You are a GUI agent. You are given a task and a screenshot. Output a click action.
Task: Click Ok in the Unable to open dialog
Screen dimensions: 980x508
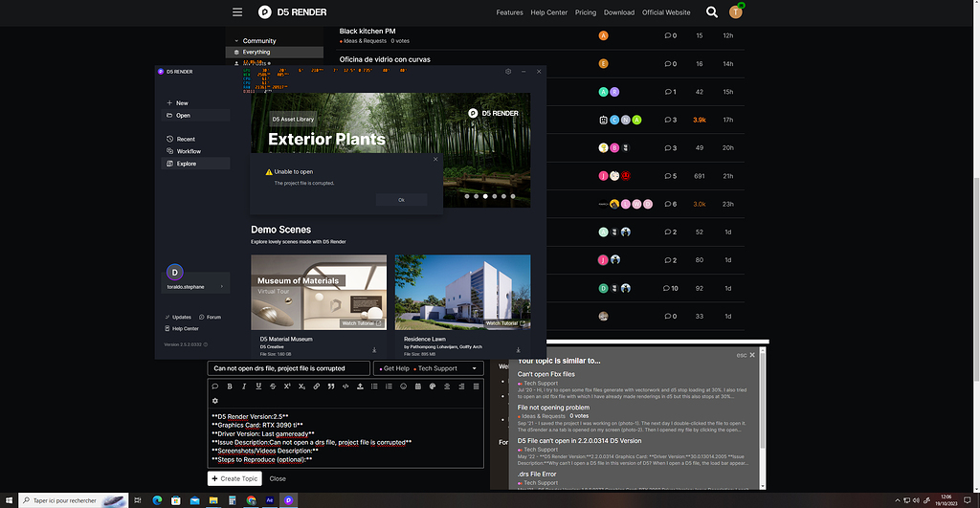coord(401,200)
